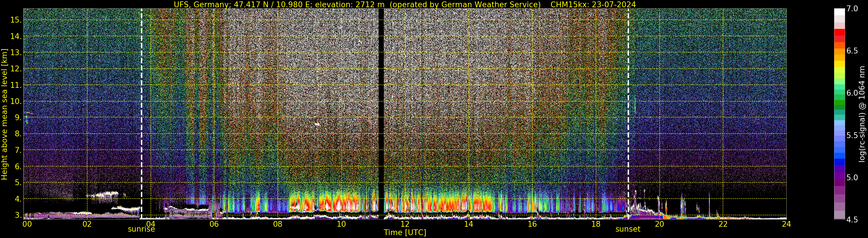This screenshot has height=238, width=868.
Task: Click the x-axis tick label '10'
Action: pyautogui.click(x=341, y=224)
